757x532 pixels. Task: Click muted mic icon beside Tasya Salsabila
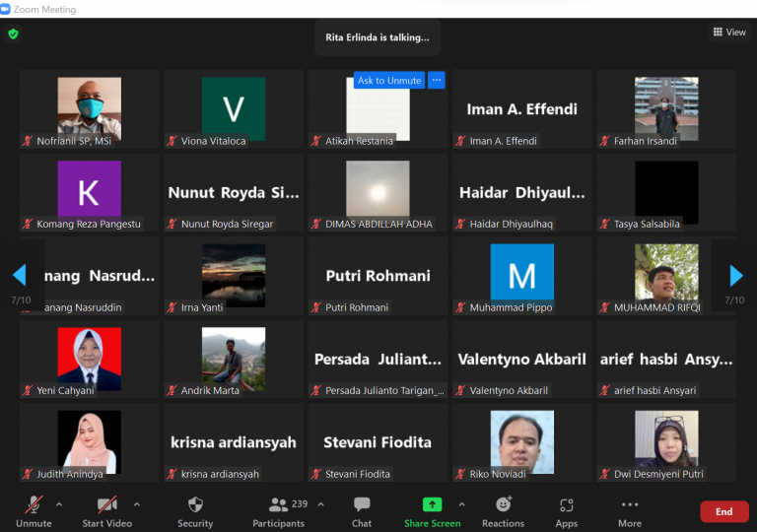click(x=605, y=224)
